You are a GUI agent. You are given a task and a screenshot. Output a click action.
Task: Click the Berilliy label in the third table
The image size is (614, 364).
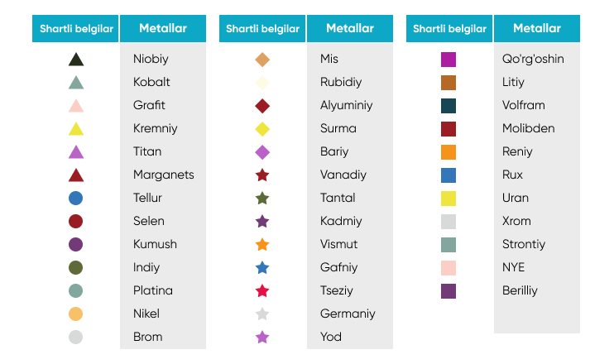[520, 290]
